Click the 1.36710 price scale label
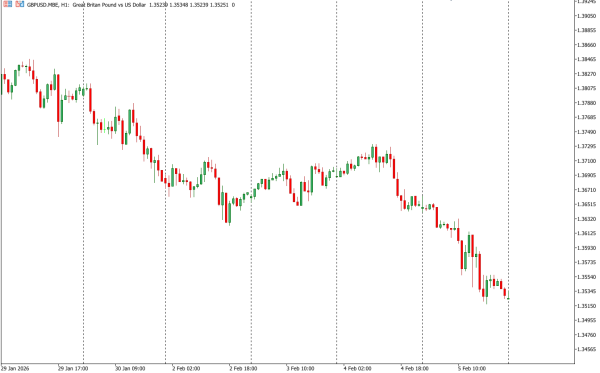The width and height of the screenshot is (600, 373). 587,190
